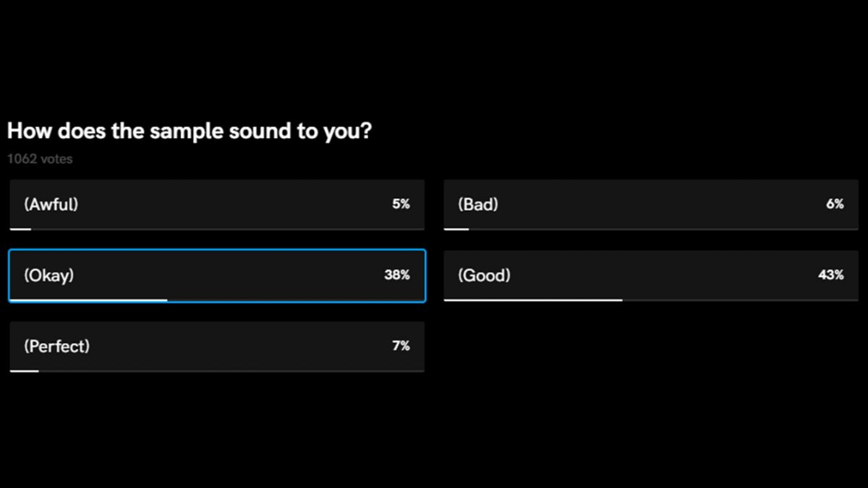Click the 38% percentage text
The height and width of the screenshot is (488, 868).
pos(397,275)
